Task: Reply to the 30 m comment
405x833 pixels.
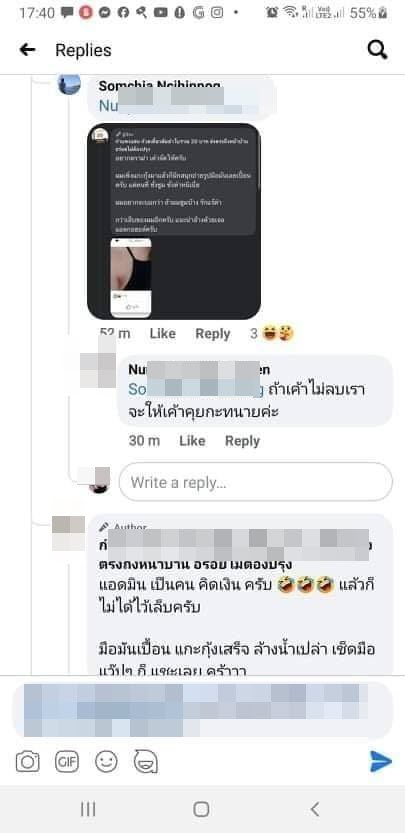Action: pyautogui.click(x=242, y=441)
